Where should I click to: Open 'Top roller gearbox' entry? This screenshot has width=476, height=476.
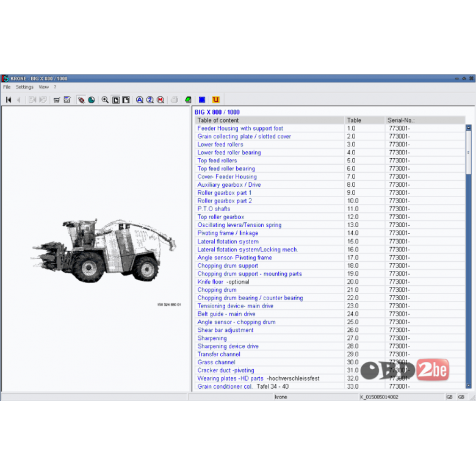tap(221, 217)
